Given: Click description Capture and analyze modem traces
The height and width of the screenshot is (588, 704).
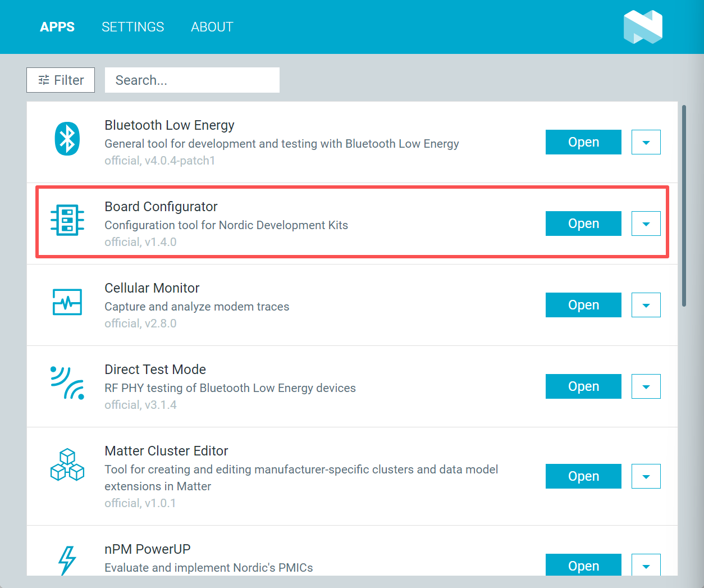Looking at the screenshot, I should tap(197, 307).
